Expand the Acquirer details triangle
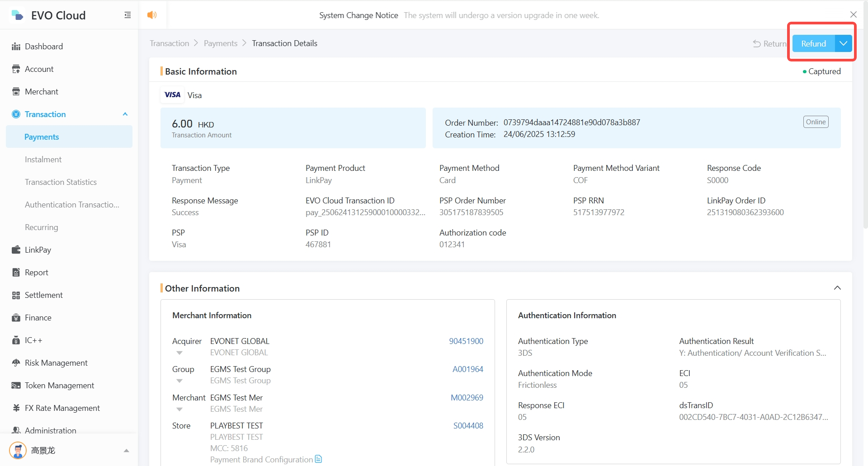 coord(179,353)
